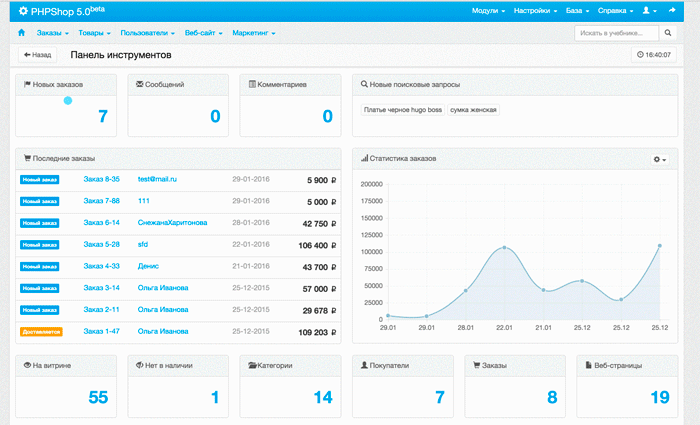Open order Заказ 8-35

(x=101, y=179)
